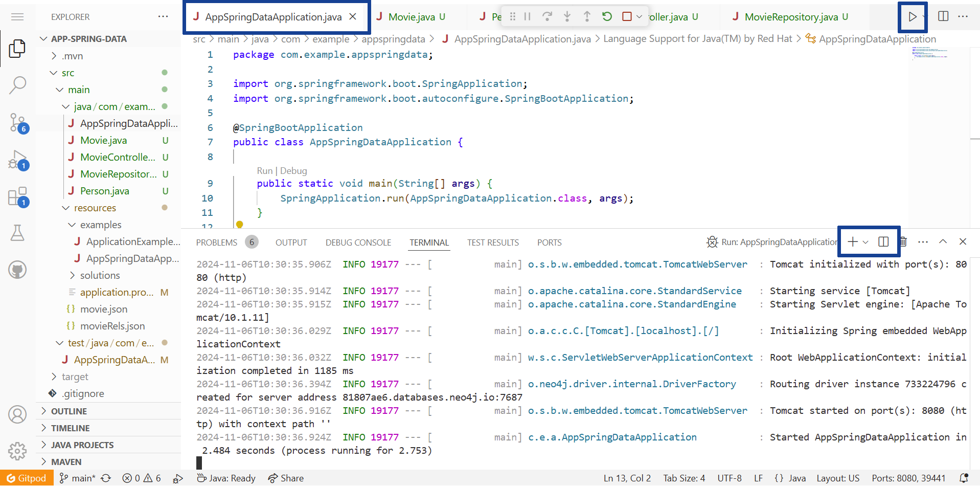Create a new terminal with plus
Viewport: 980px width, 486px height.
tap(853, 241)
